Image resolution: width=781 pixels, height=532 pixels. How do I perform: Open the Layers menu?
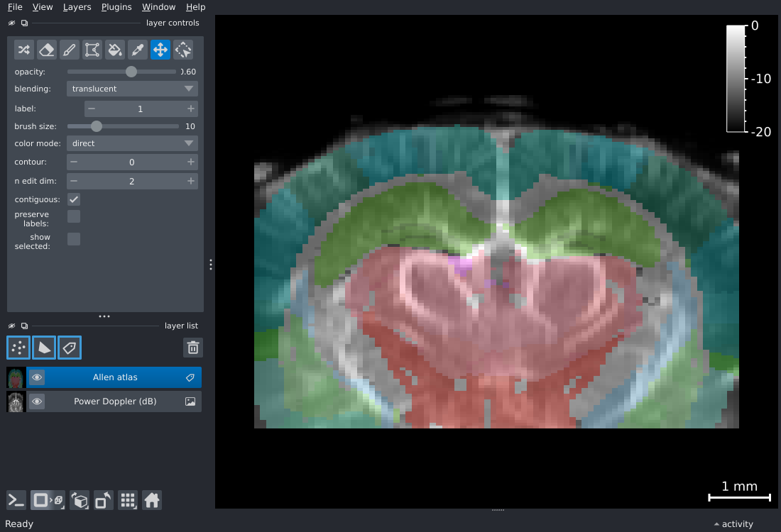77,7
